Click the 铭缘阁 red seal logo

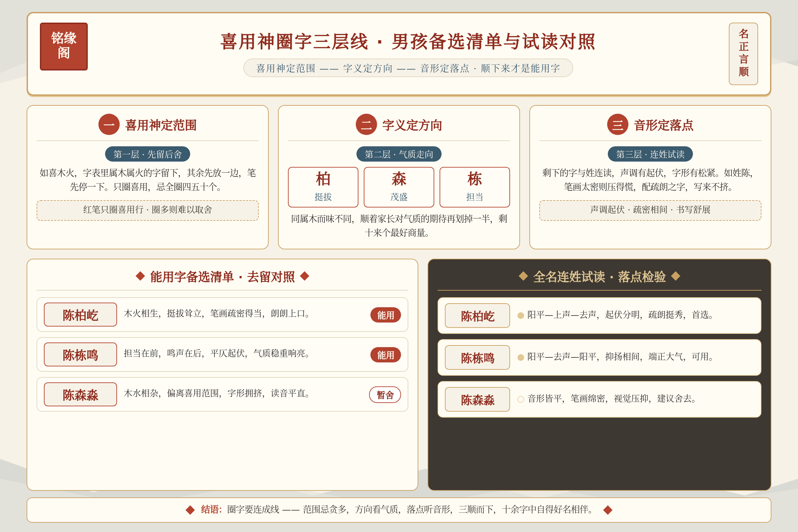tap(64, 47)
